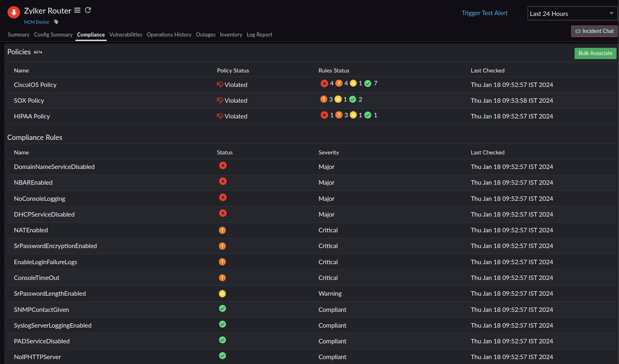Viewport: 619px width, 364px height.
Task: Click the violated thumbs-down icon for SOX Policy
Action: pos(220,100)
